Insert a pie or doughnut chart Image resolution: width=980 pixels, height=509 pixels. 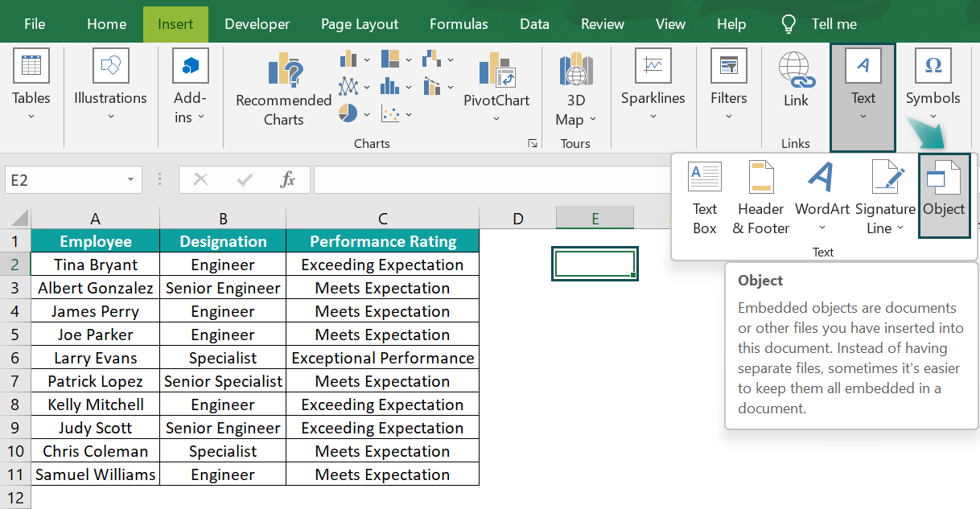(348, 113)
